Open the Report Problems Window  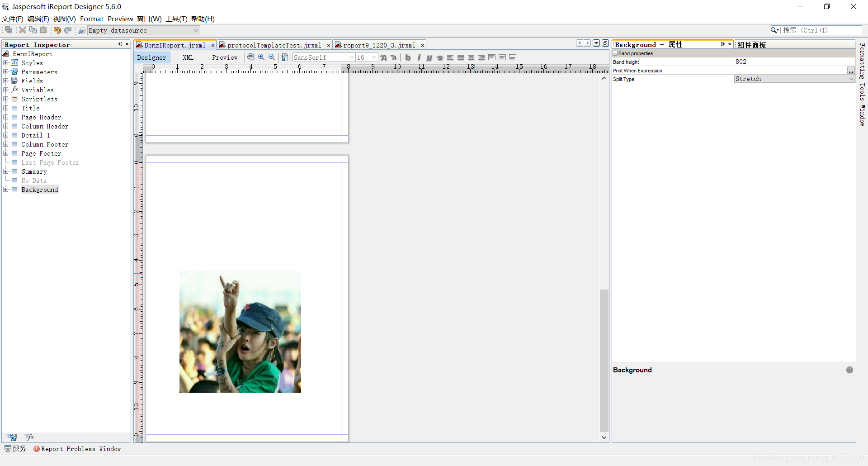click(77, 449)
